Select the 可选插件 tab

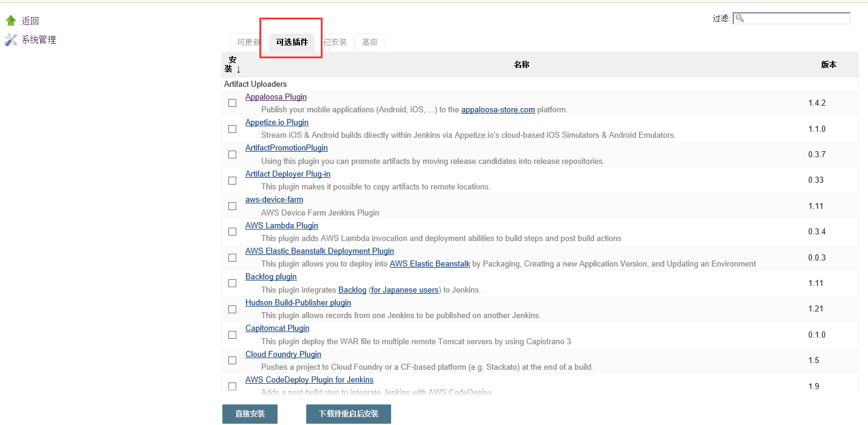(x=292, y=42)
